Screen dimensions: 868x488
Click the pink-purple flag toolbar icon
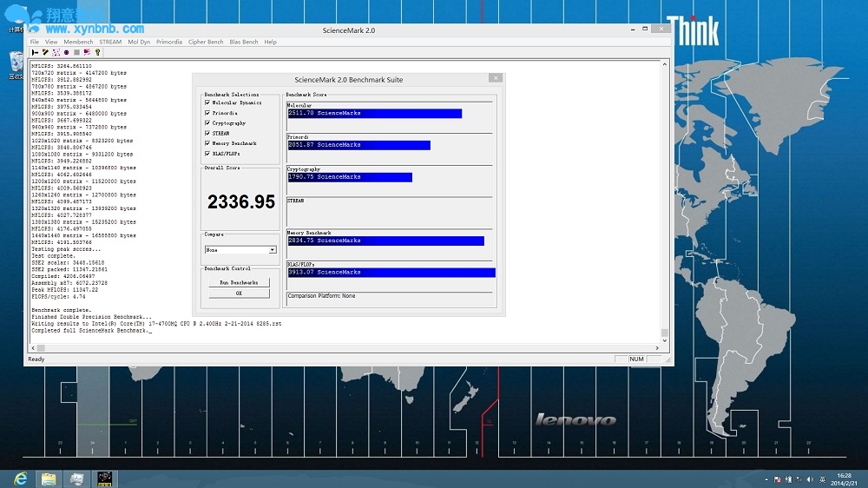(x=87, y=53)
